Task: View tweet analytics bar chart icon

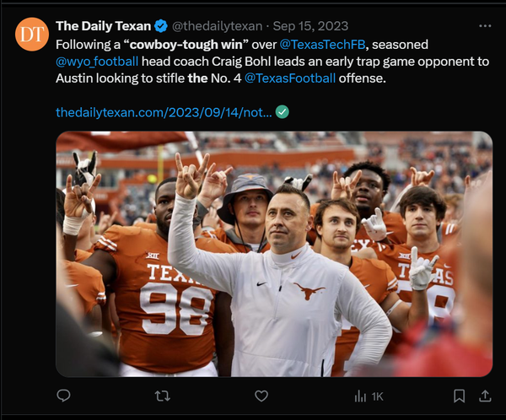Action: pyautogui.click(x=360, y=396)
